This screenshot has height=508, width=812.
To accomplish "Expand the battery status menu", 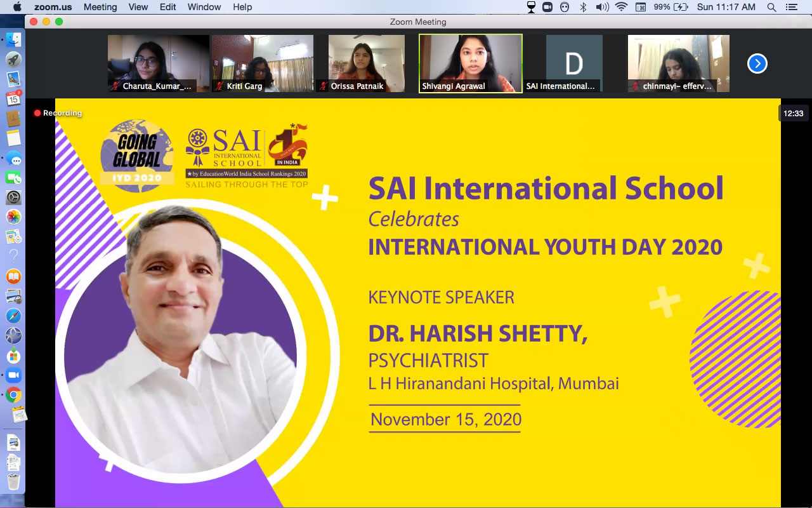I will [681, 7].
